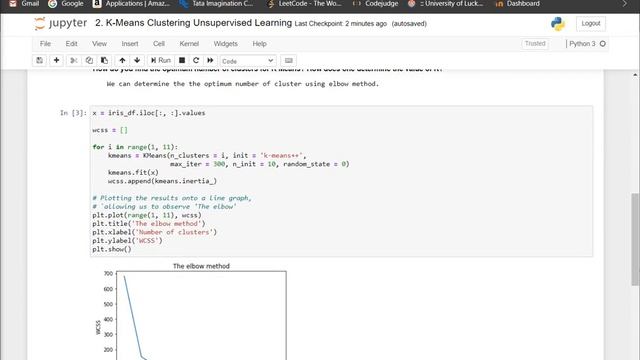Click the scrollbar up arrow

635,75
